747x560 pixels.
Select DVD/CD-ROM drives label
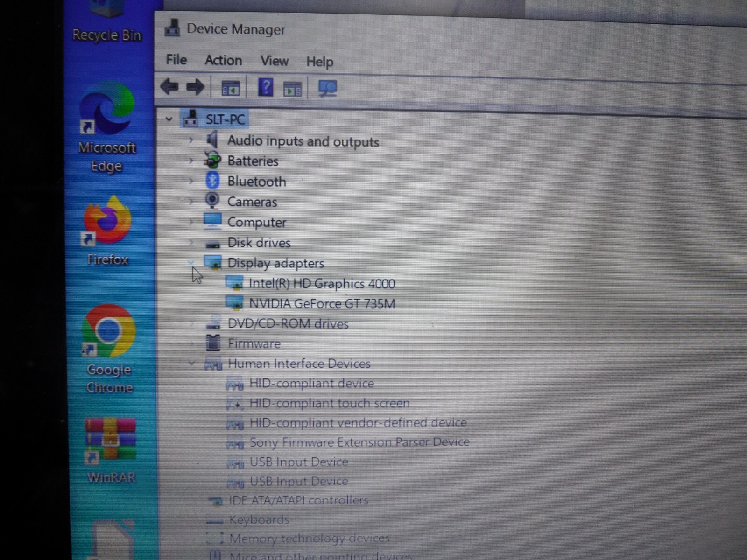288,324
